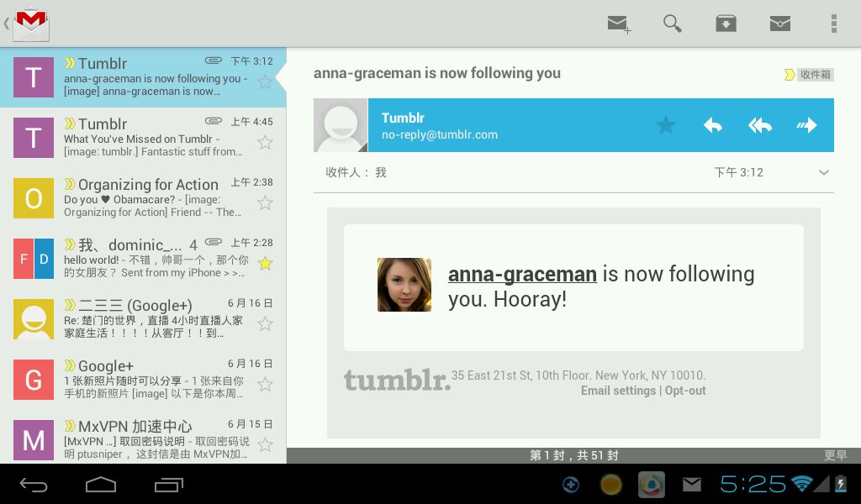
Task: Go to earlier message via 更早
Action: pyautogui.click(x=835, y=455)
